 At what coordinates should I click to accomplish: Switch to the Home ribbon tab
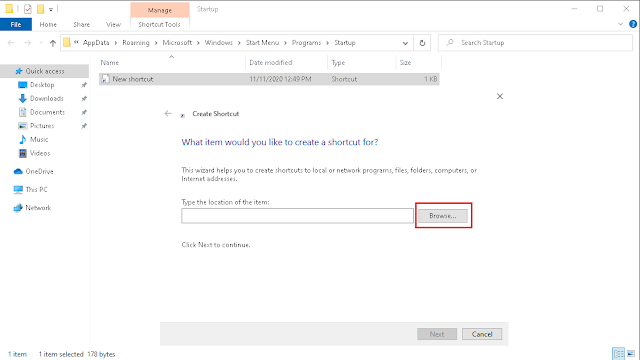click(x=48, y=24)
